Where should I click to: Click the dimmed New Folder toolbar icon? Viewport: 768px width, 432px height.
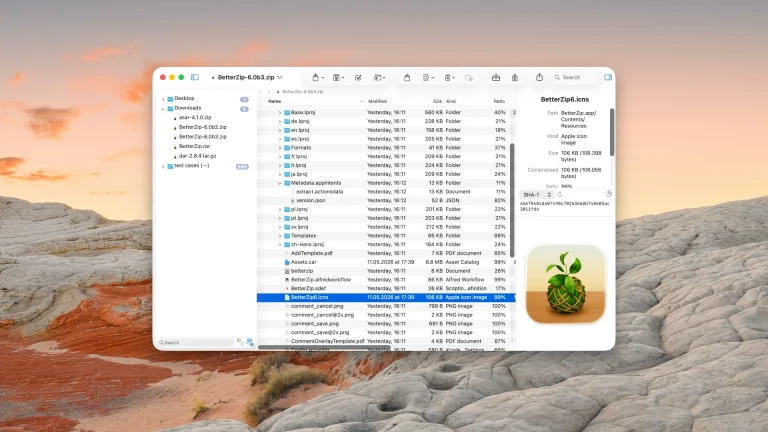(x=469, y=77)
